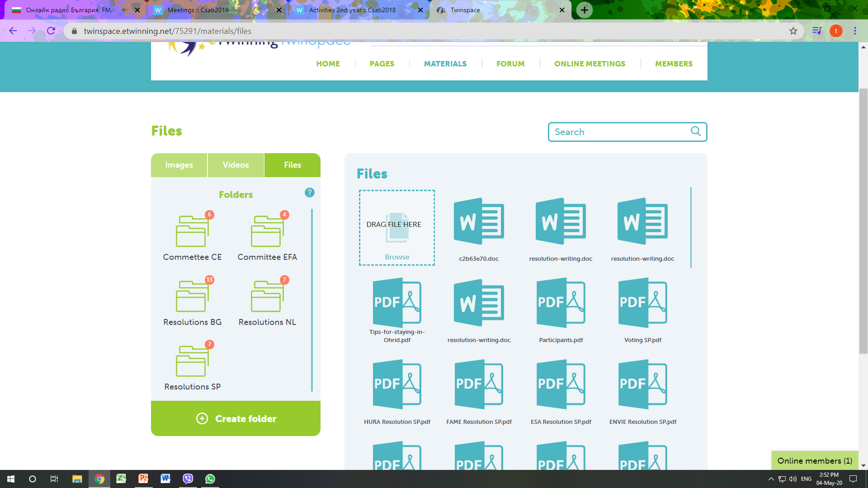
Task: Switch to the Bulgarian online radio tab
Action: pyautogui.click(x=75, y=10)
